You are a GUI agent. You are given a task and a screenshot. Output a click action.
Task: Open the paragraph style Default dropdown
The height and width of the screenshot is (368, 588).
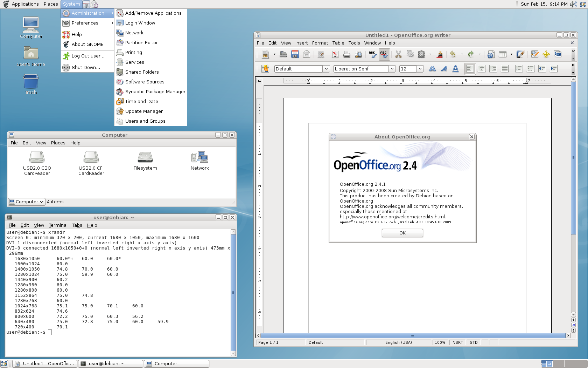click(x=326, y=69)
